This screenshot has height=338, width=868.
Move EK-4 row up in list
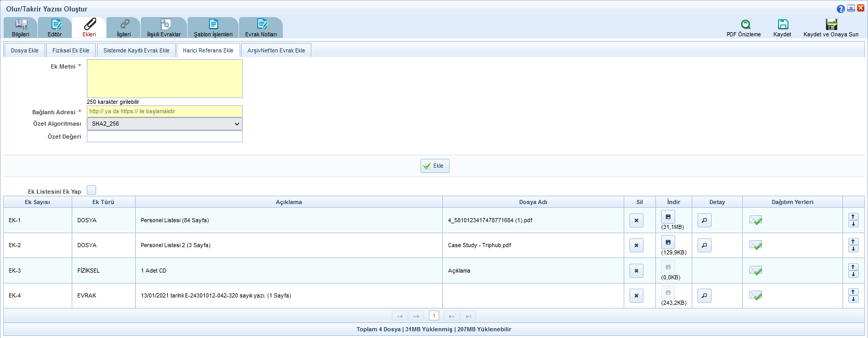[853, 292]
